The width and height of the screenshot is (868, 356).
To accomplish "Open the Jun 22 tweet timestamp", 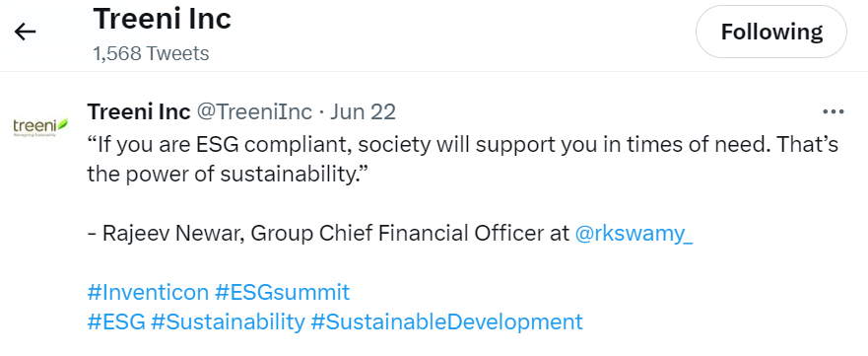I will coord(364,111).
